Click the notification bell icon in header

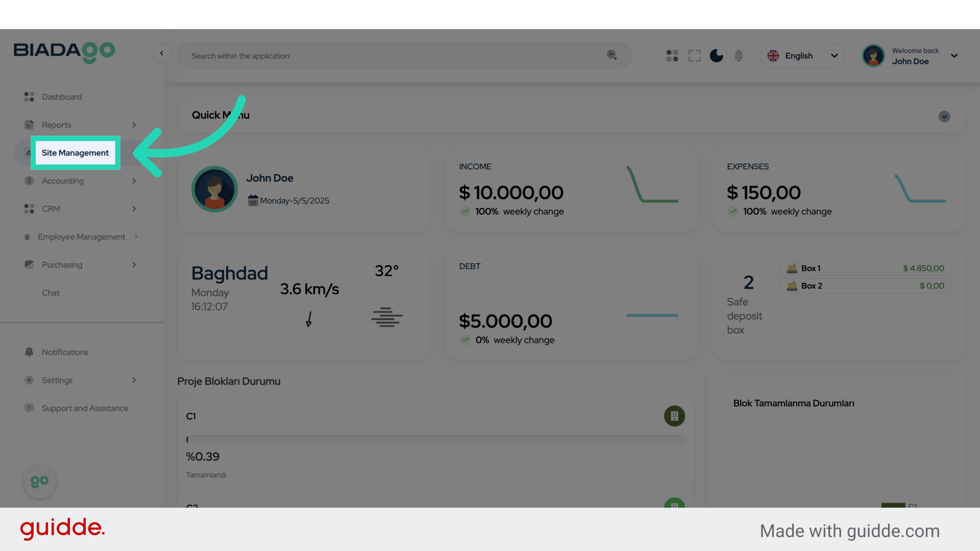coord(739,56)
